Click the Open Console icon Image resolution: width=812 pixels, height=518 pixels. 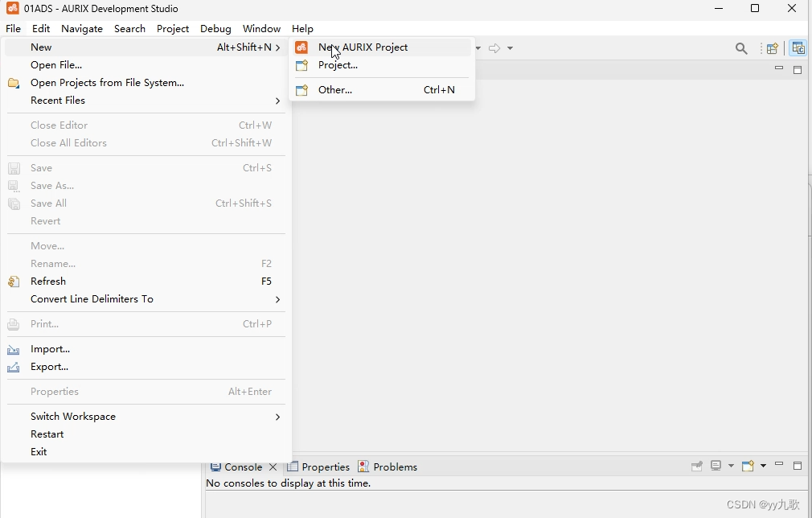point(748,467)
